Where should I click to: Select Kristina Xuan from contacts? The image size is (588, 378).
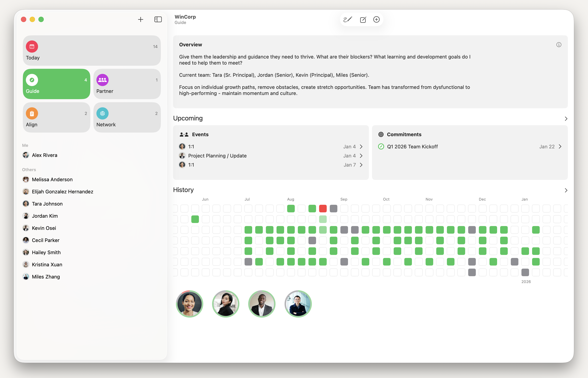(x=47, y=265)
